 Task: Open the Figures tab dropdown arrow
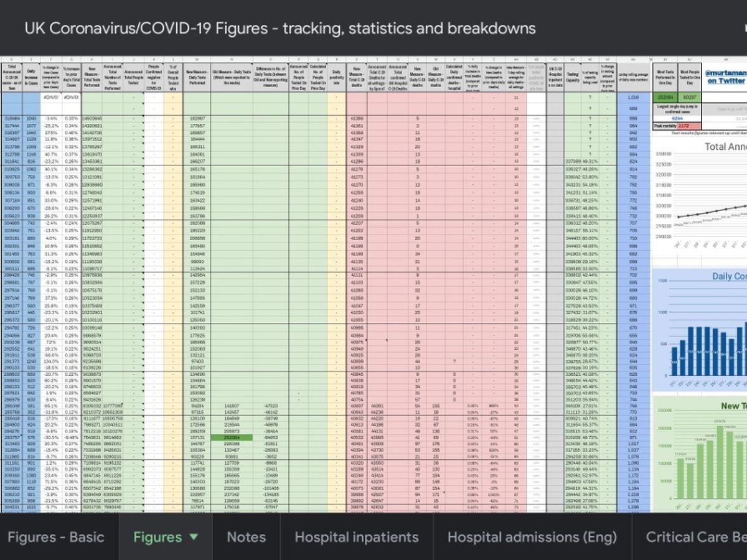coord(194,537)
